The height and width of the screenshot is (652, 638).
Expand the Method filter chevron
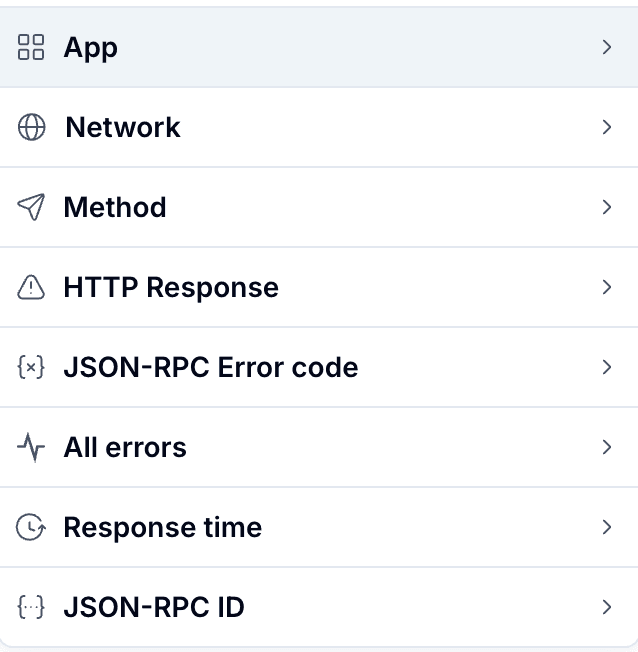click(606, 207)
